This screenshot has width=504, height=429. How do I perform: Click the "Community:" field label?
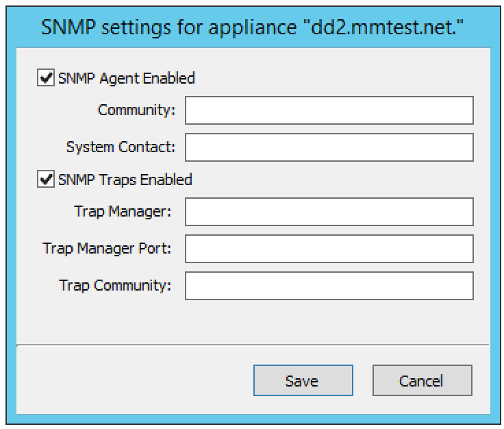point(137,110)
